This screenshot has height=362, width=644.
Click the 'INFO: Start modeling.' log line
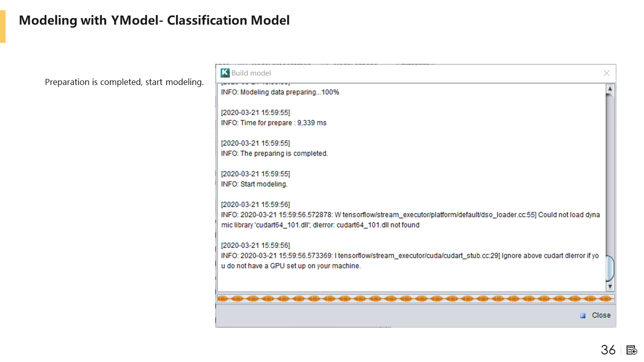pos(255,184)
